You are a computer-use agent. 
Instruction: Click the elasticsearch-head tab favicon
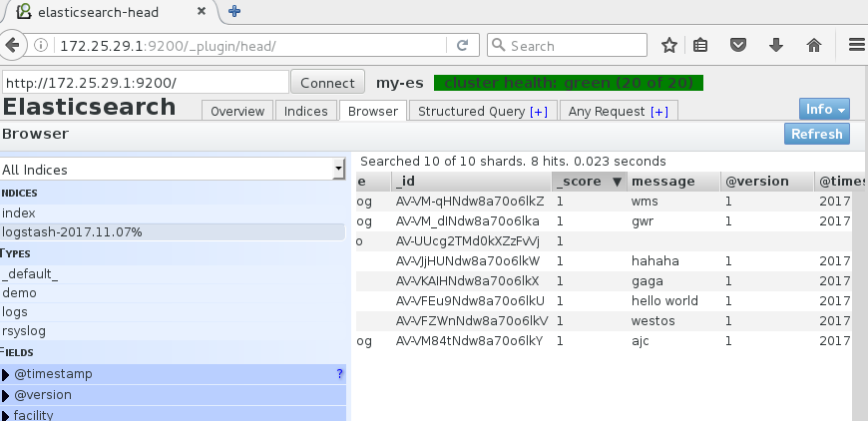coord(23,12)
